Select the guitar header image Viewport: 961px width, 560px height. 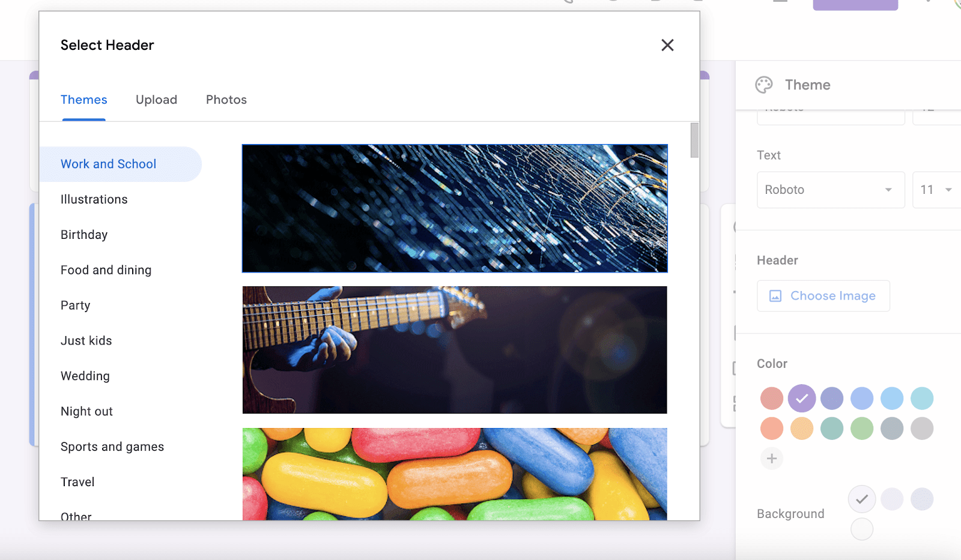pos(454,350)
